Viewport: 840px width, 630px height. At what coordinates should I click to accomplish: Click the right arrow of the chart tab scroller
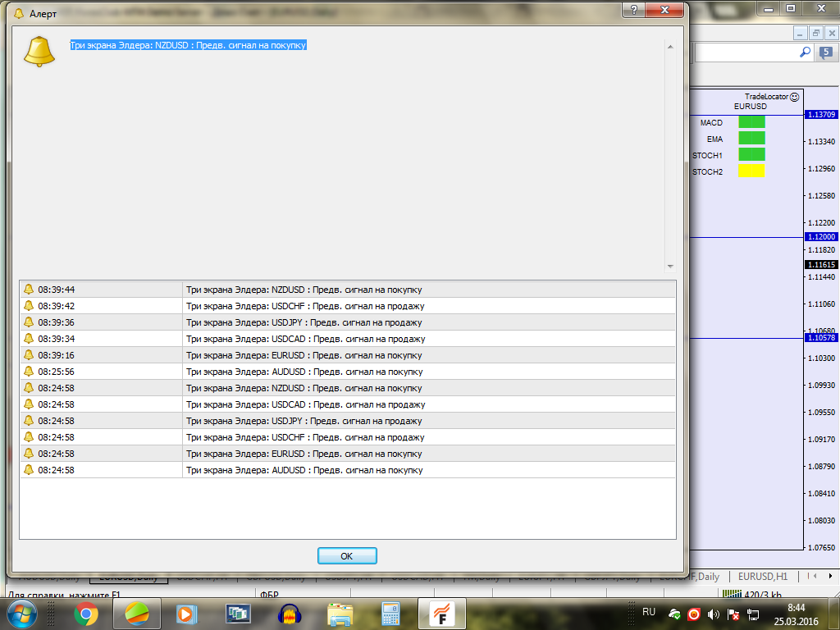[x=830, y=576]
